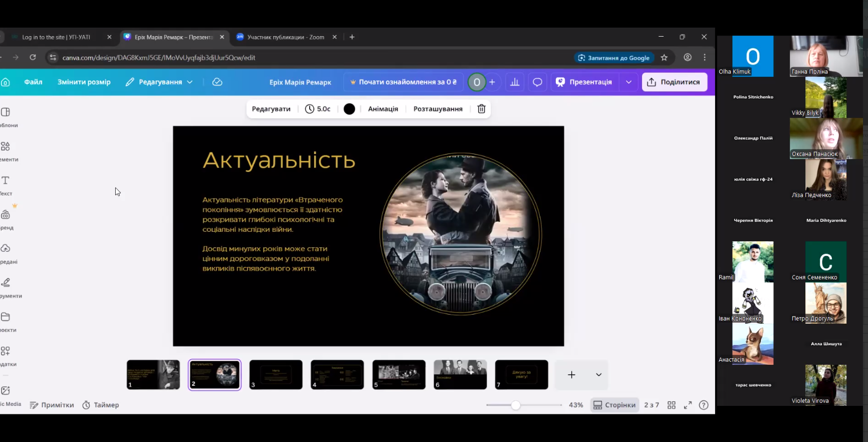Open the help question mark icon
868x442 pixels.
tap(704, 405)
